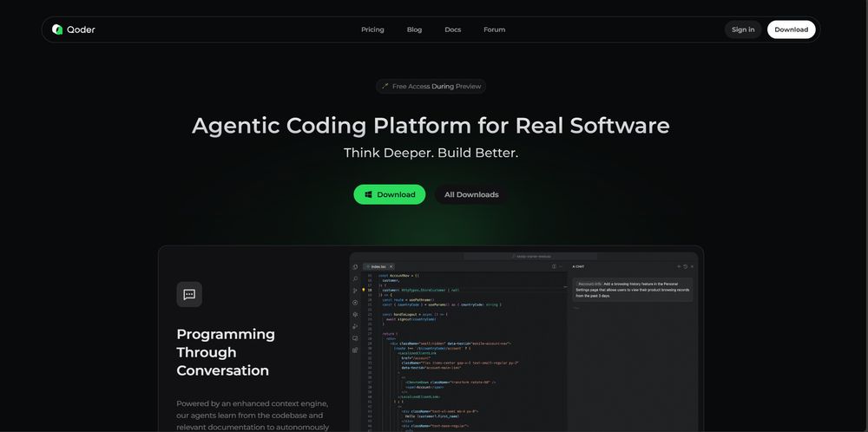Open Docs from the top navigation

pyautogui.click(x=452, y=29)
